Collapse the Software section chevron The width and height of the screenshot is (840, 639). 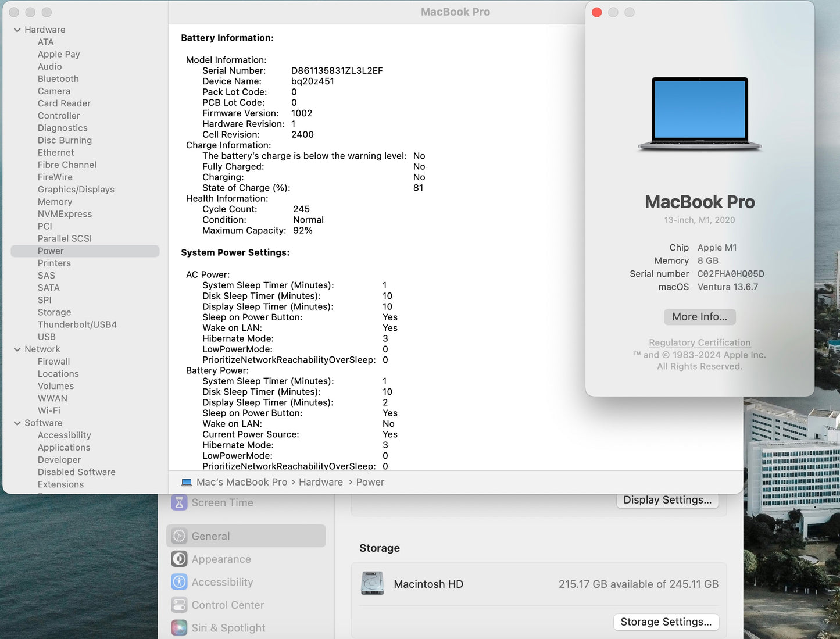point(17,423)
